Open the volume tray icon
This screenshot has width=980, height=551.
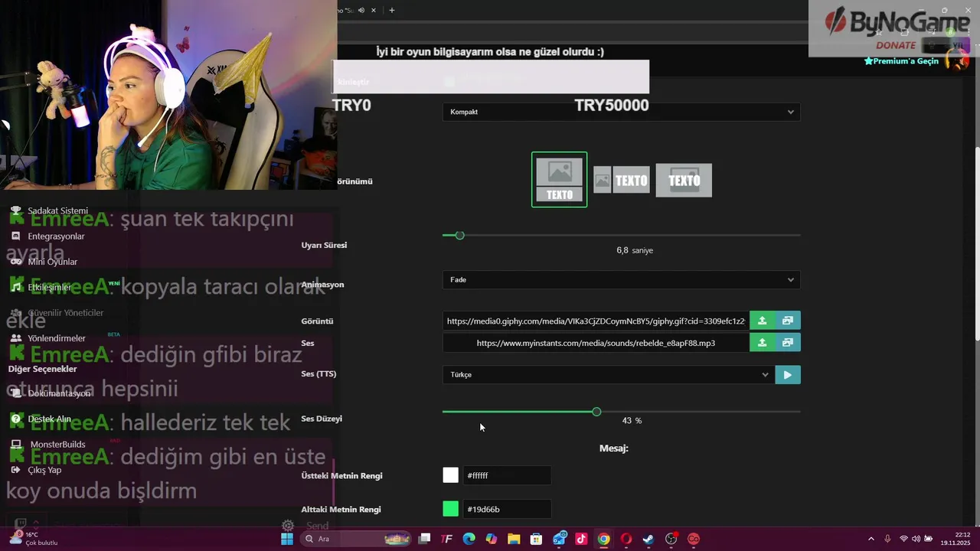coord(916,539)
